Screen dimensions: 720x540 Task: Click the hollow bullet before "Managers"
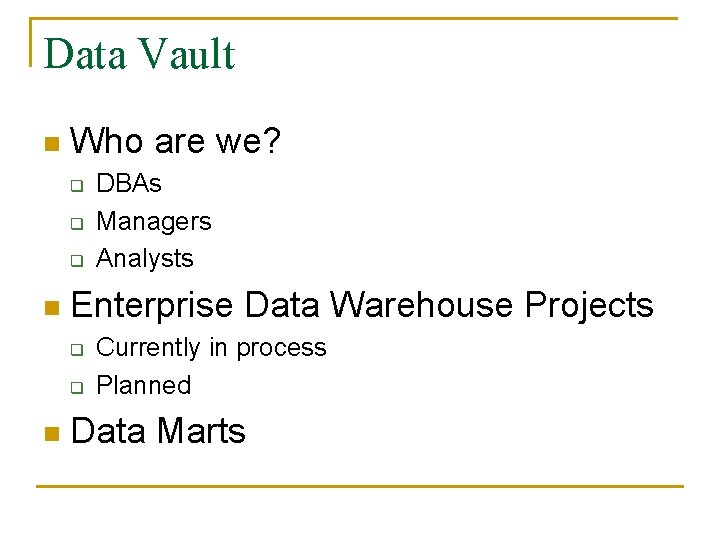pos(75,222)
